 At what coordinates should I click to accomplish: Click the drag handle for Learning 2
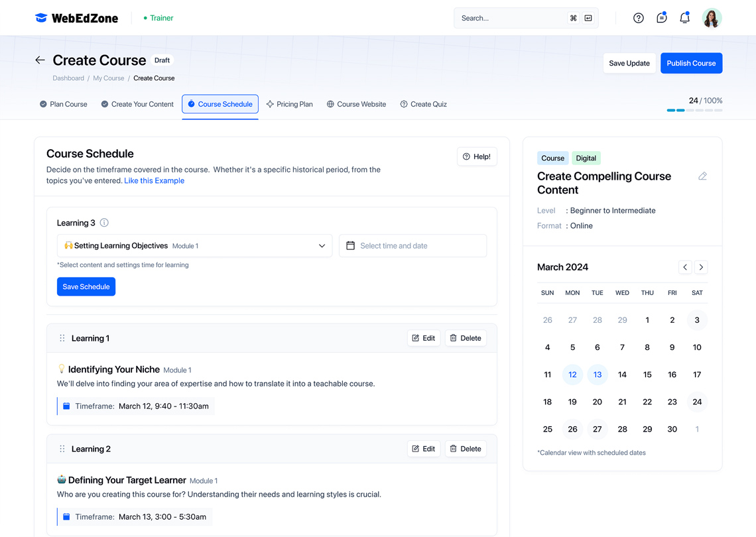[x=62, y=449]
